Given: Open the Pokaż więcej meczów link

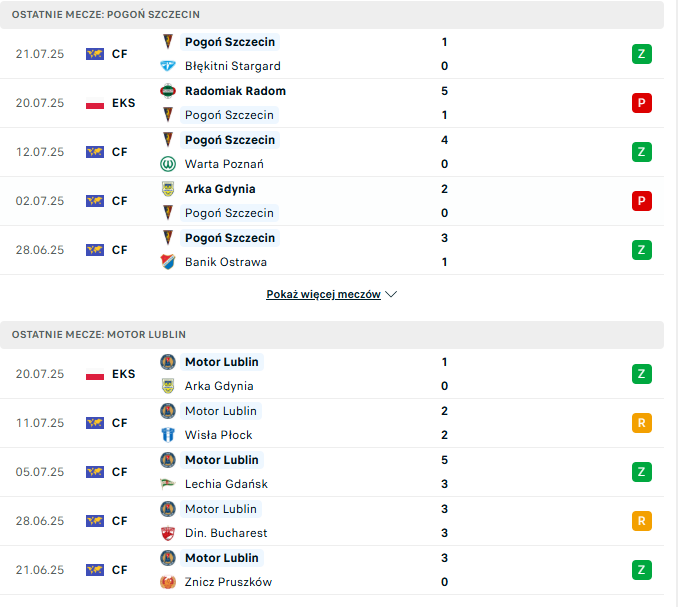Looking at the screenshot, I should 323,294.
